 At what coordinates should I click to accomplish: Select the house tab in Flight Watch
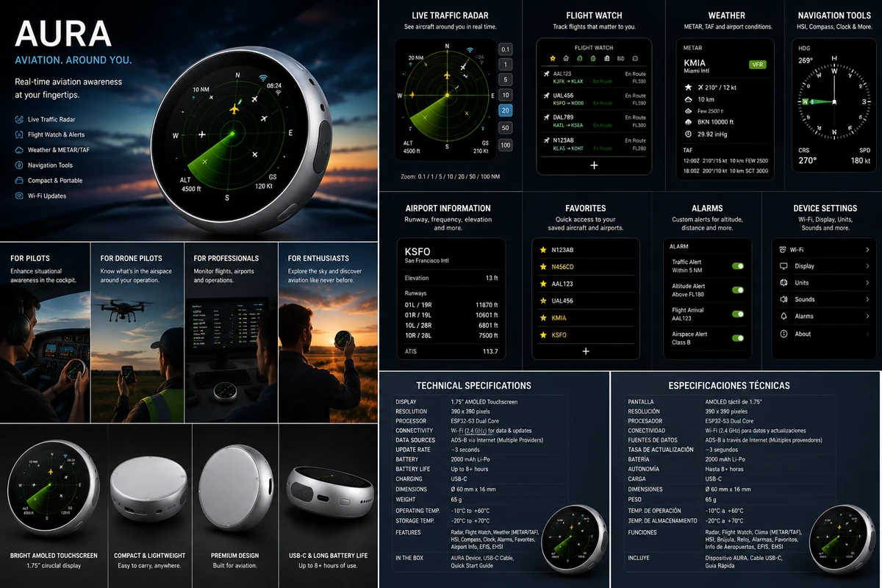(x=567, y=58)
